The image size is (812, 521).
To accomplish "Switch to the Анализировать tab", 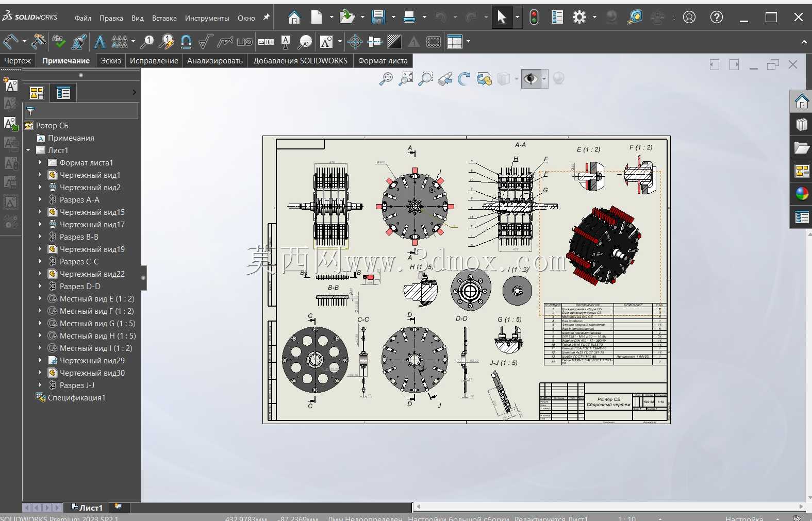I will click(x=215, y=61).
